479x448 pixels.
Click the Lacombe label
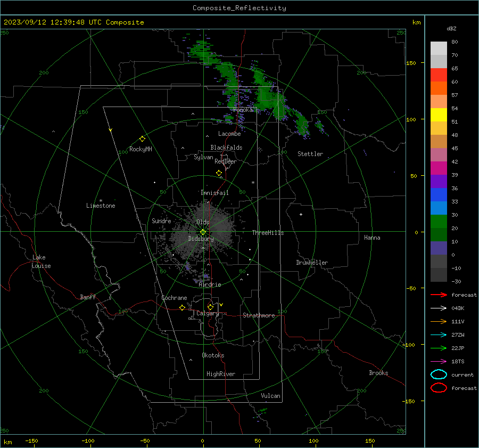[x=229, y=134]
